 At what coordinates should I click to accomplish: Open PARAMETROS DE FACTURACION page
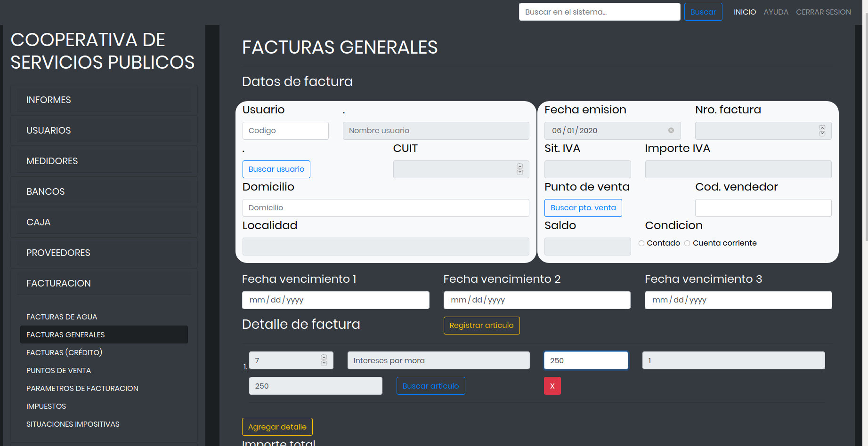point(104,388)
